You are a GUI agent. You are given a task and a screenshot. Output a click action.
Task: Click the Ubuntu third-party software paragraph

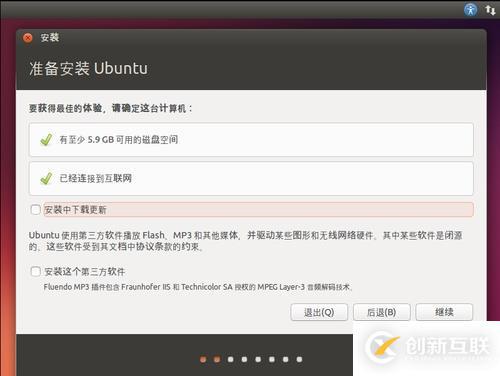[x=245, y=241]
